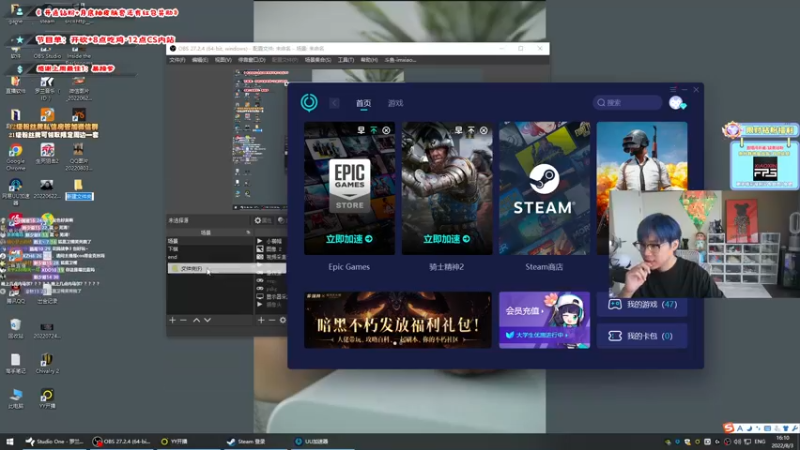The width and height of the screenshot is (800, 450).
Task: Open the OBS 视图(V) menu
Action: (223, 60)
